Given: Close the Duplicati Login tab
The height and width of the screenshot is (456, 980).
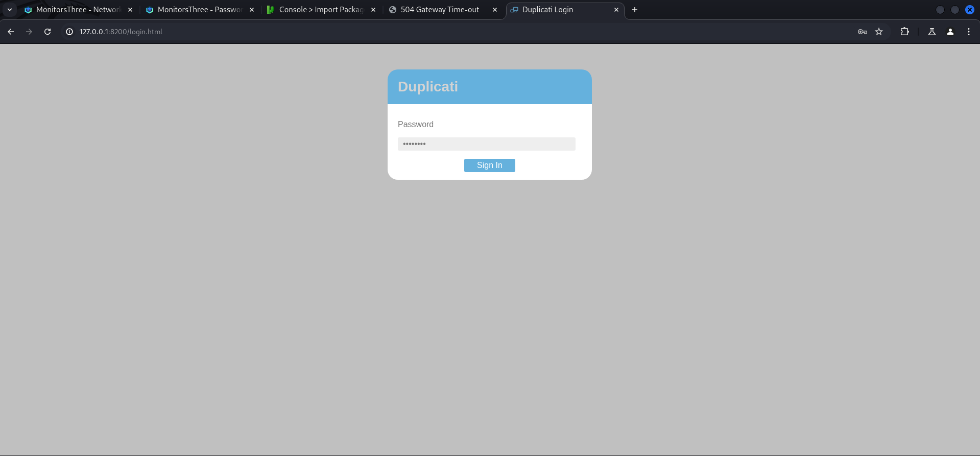Looking at the screenshot, I should (x=616, y=10).
